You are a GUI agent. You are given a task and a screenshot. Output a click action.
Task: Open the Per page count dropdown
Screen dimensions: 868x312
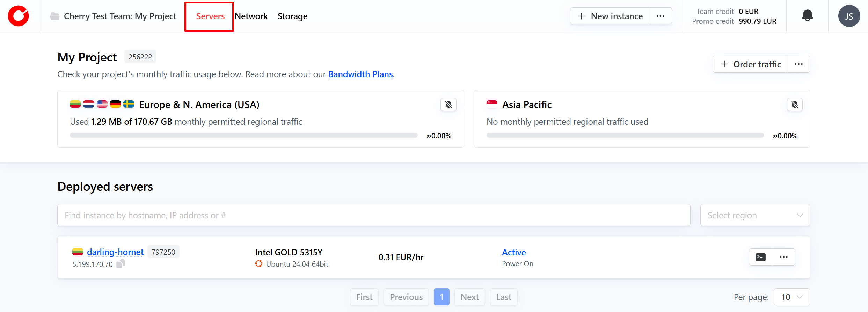[792, 297]
